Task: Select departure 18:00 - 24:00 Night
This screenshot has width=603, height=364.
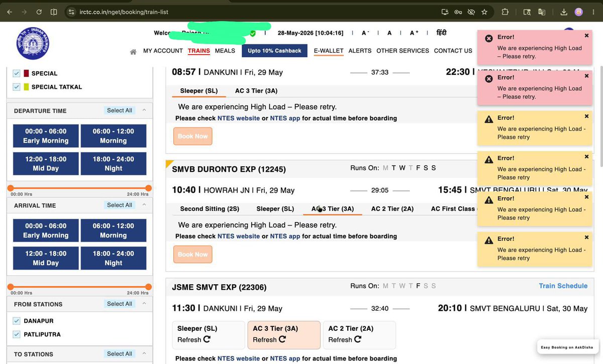Action: tap(113, 164)
